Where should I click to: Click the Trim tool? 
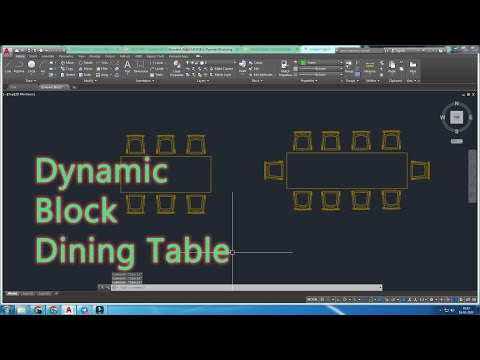pyautogui.click(x=103, y=63)
